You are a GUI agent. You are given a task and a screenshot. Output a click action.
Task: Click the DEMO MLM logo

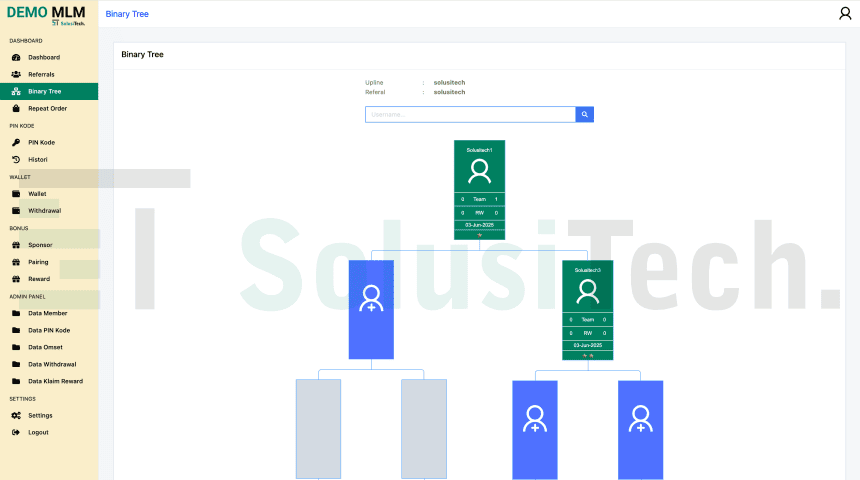coord(46,15)
